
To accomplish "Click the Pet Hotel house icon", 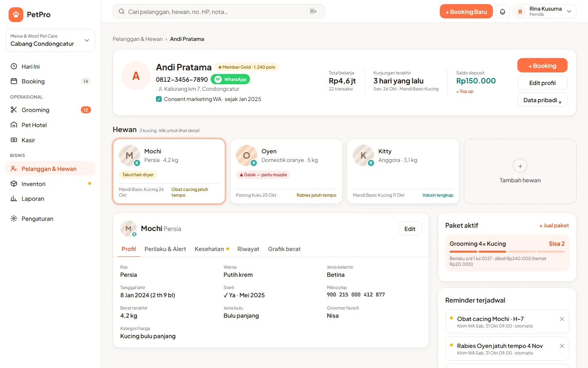I will (14, 125).
